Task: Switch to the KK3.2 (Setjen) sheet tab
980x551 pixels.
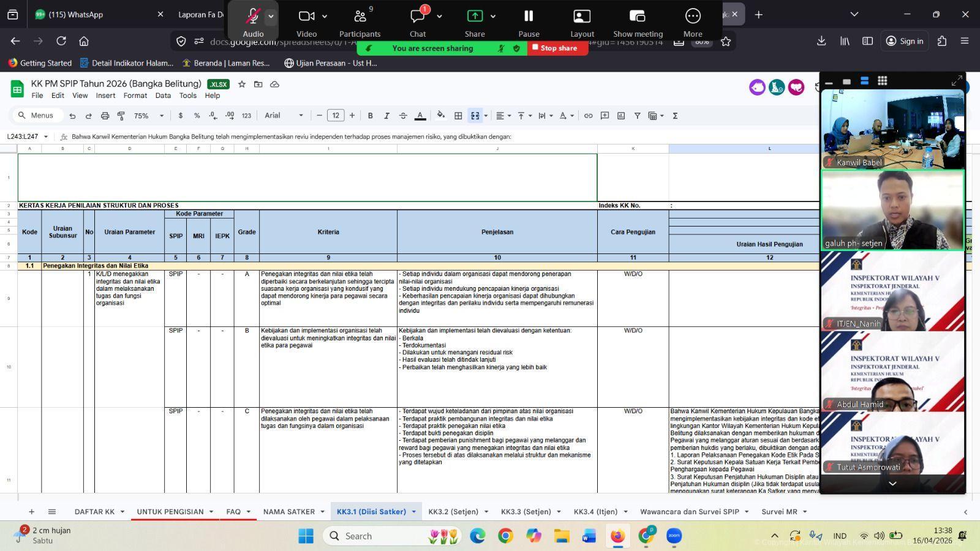Action: coord(453,512)
